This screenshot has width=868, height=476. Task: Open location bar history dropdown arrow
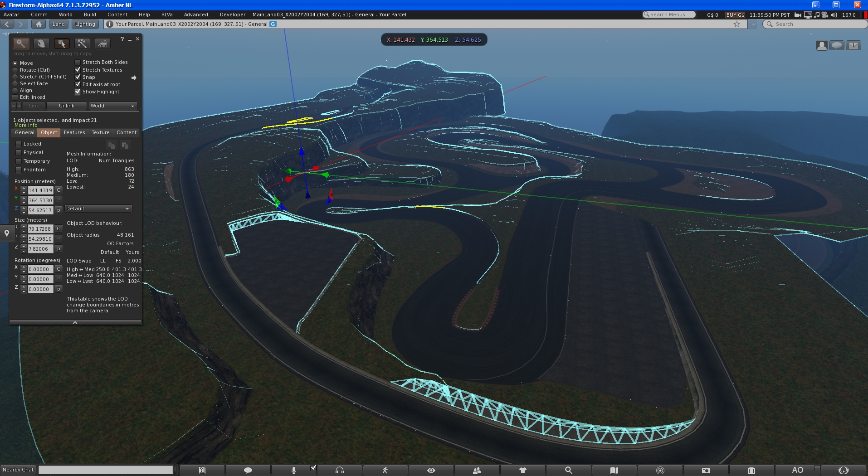(753, 24)
